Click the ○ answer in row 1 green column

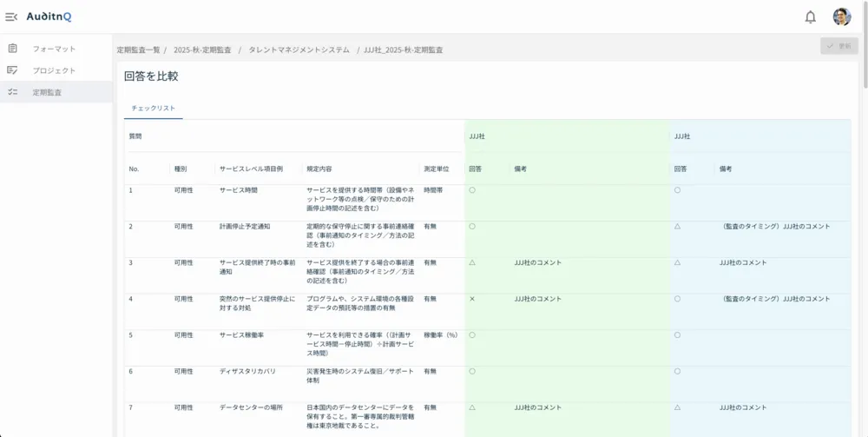pos(472,190)
